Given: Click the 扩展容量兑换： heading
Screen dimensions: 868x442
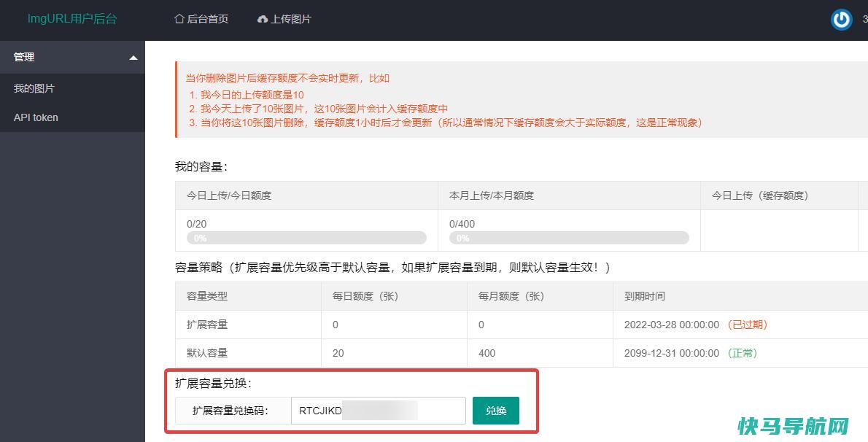Looking at the screenshot, I should [x=214, y=383].
